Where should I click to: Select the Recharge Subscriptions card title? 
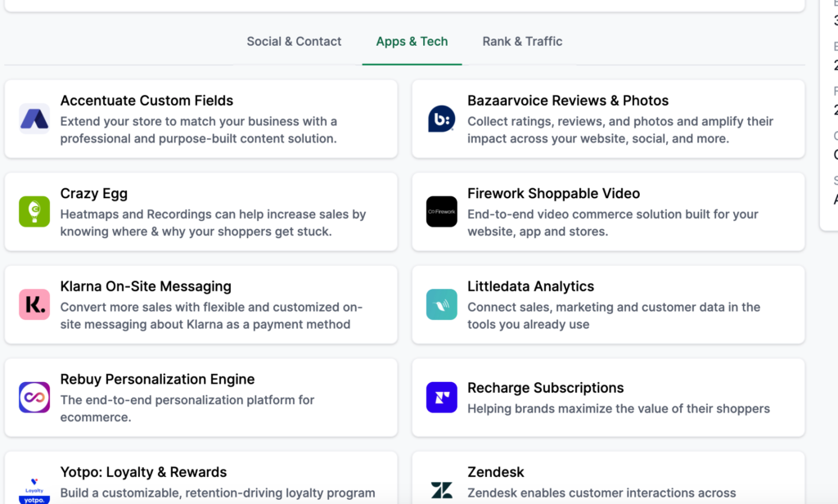point(545,388)
